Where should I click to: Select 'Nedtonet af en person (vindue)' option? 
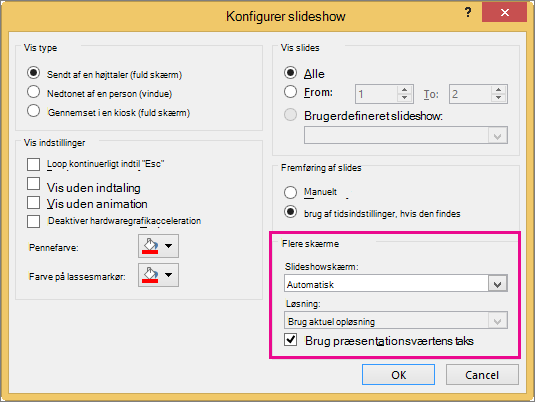(33, 92)
